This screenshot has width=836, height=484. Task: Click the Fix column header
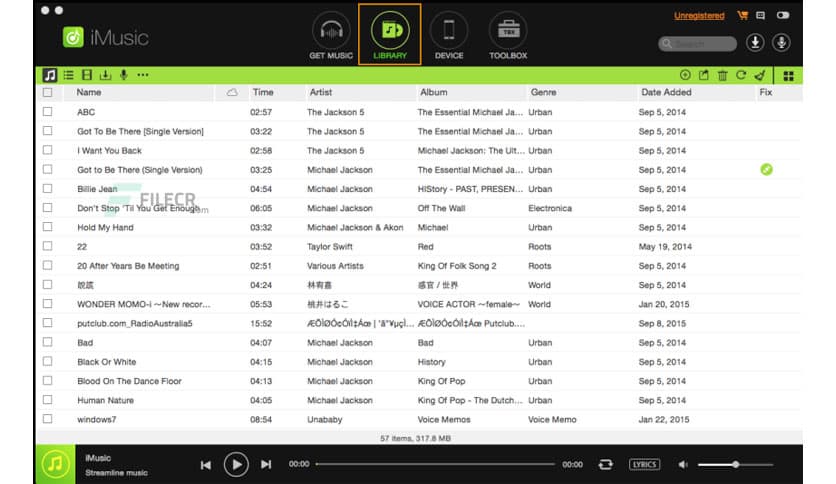pos(766,92)
